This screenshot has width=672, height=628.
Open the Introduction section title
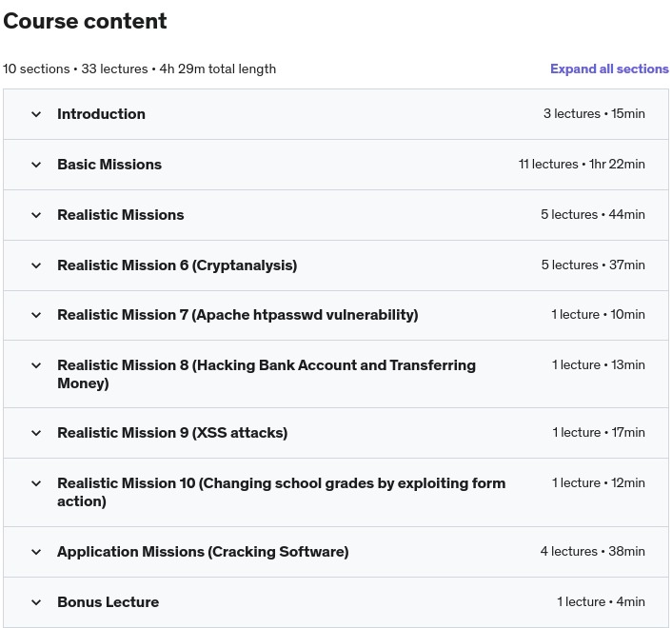101,114
